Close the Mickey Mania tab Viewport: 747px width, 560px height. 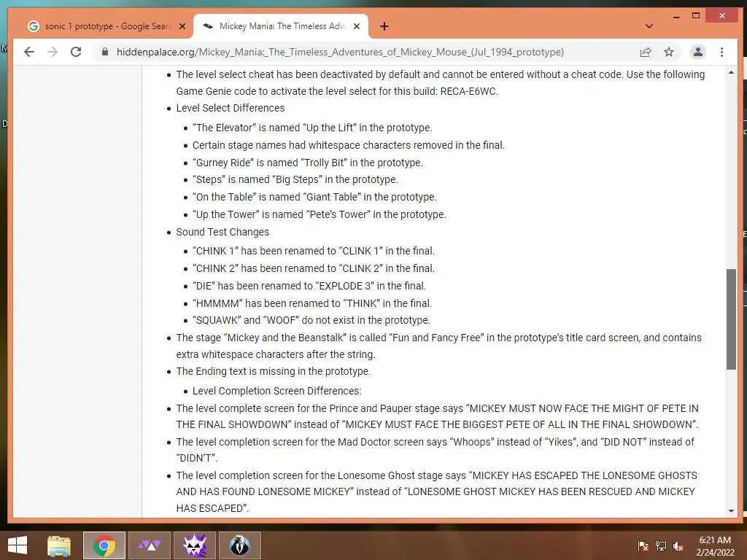[x=356, y=26]
